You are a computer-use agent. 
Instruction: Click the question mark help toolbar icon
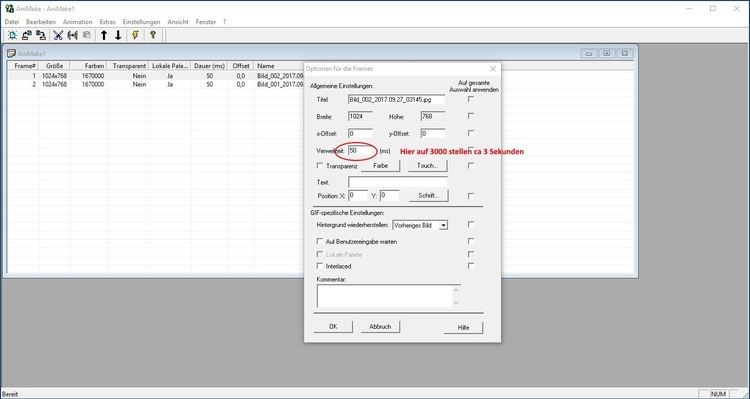153,35
